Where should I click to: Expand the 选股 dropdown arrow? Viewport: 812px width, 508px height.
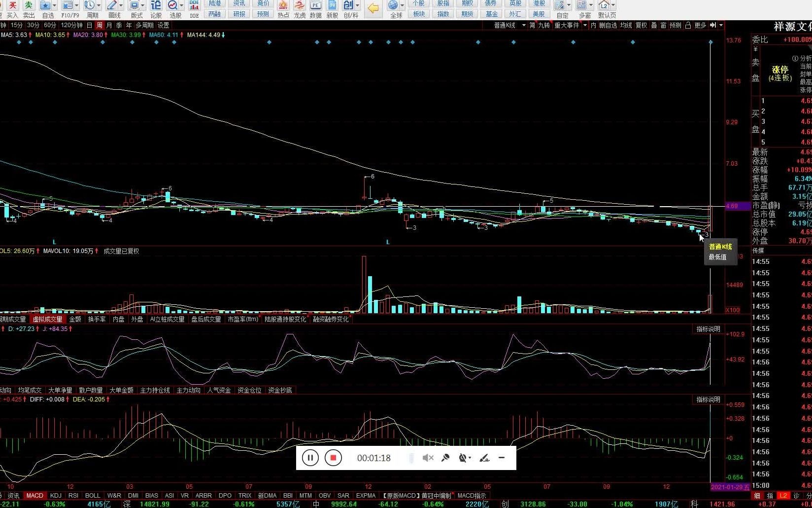(181, 5)
